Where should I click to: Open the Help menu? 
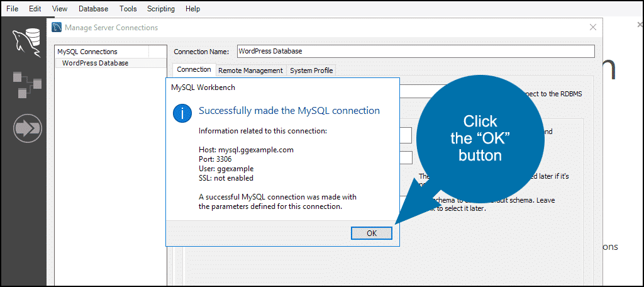pos(192,9)
